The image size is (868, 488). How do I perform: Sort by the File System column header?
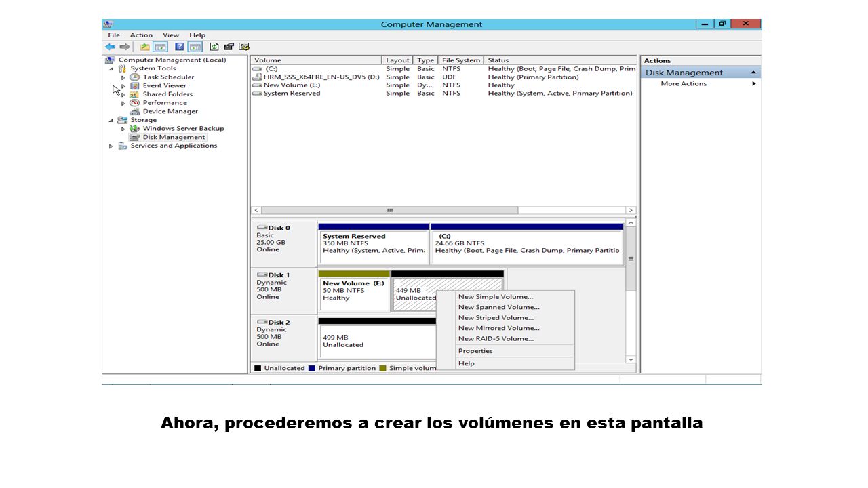pos(461,60)
